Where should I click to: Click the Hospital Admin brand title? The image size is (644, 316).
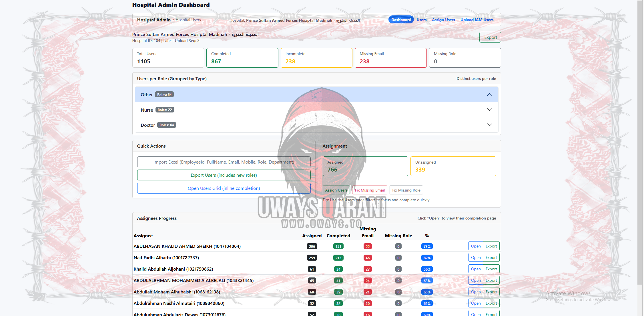pos(154,20)
